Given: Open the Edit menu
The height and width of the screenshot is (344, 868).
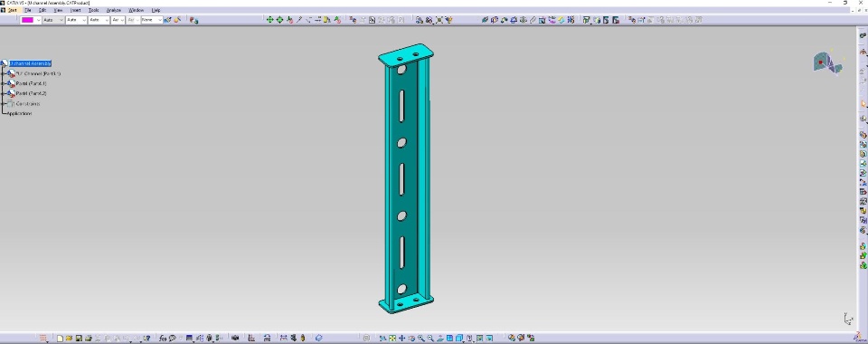Looking at the screenshot, I should pyautogui.click(x=42, y=10).
